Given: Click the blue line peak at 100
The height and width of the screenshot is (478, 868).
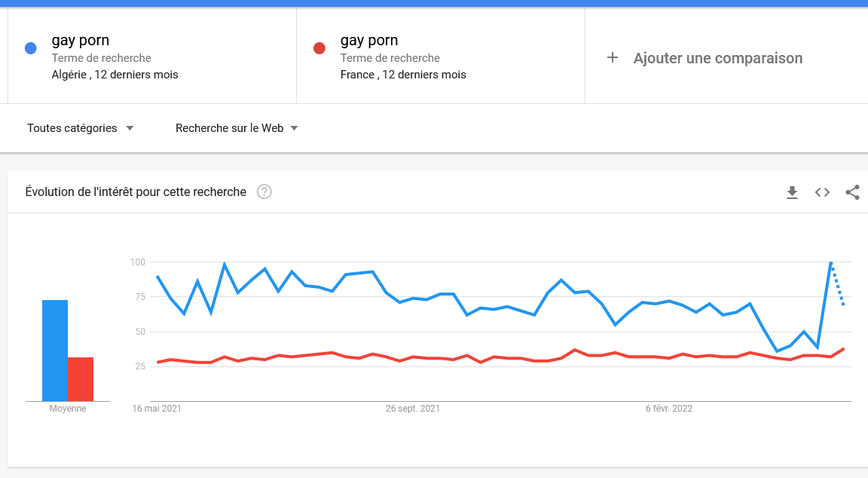Looking at the screenshot, I should coord(830,263).
